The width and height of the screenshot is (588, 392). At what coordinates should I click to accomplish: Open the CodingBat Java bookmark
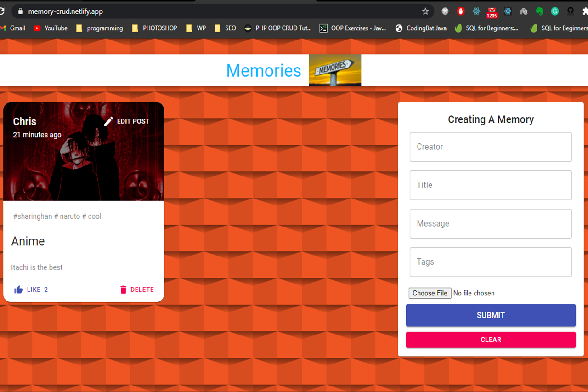click(421, 28)
